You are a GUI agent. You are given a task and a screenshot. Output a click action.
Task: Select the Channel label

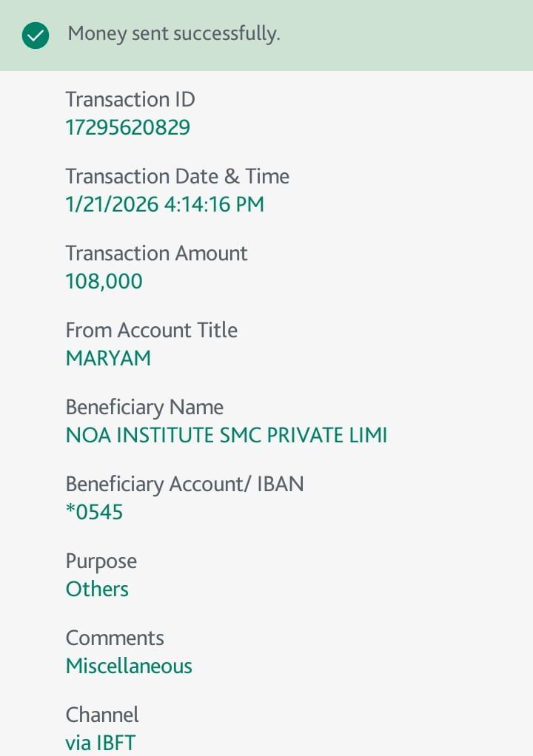(x=102, y=715)
